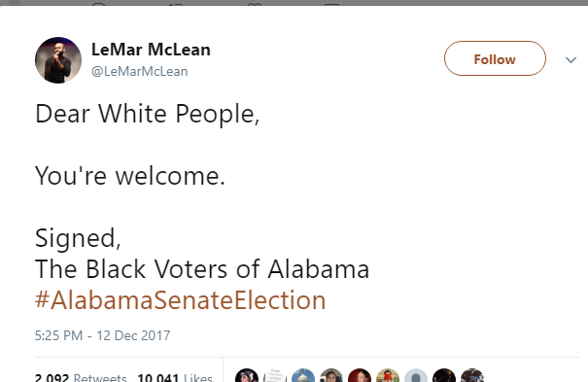View the 10,041 Likes list
The height and width of the screenshot is (382, 588).
tap(175, 377)
